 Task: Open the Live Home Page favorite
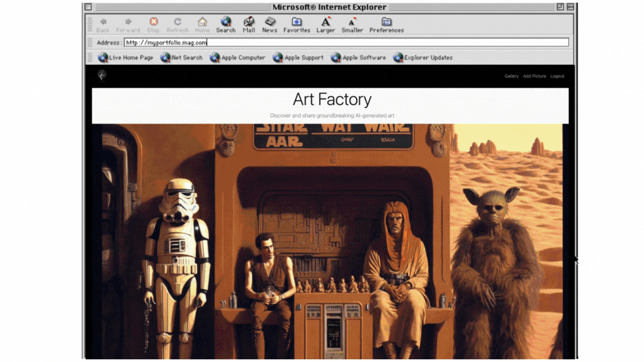tap(125, 58)
